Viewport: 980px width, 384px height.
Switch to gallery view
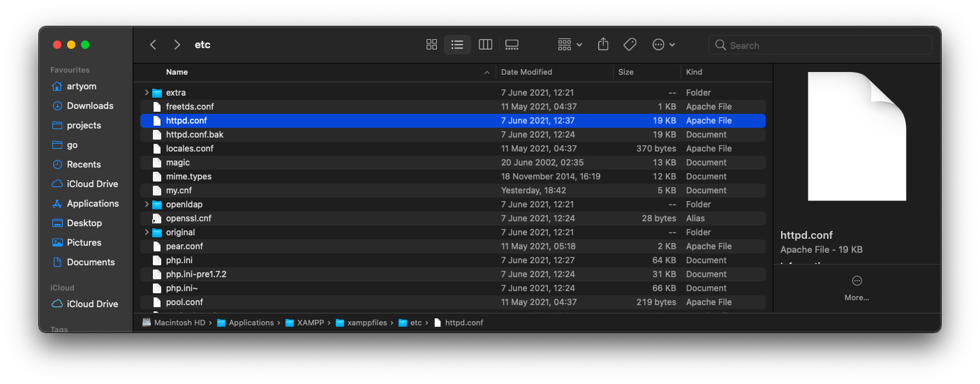(x=512, y=45)
